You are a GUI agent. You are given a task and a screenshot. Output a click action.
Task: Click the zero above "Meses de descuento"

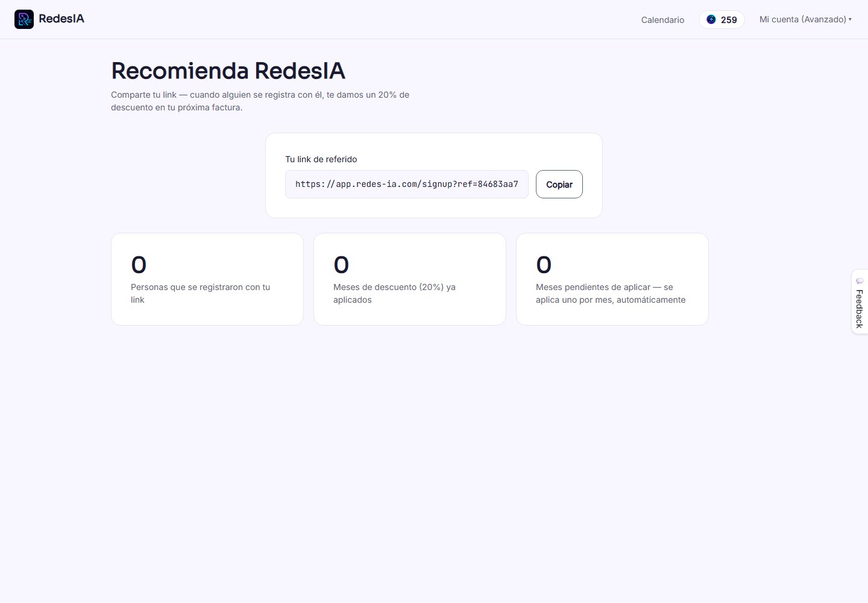[x=341, y=265]
